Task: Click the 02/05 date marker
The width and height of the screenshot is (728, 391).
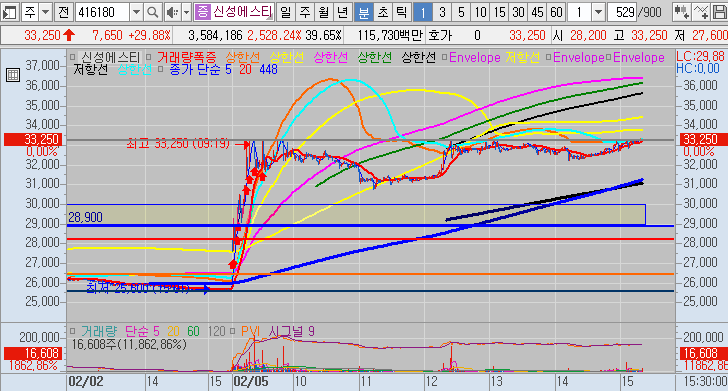Action: (x=250, y=382)
